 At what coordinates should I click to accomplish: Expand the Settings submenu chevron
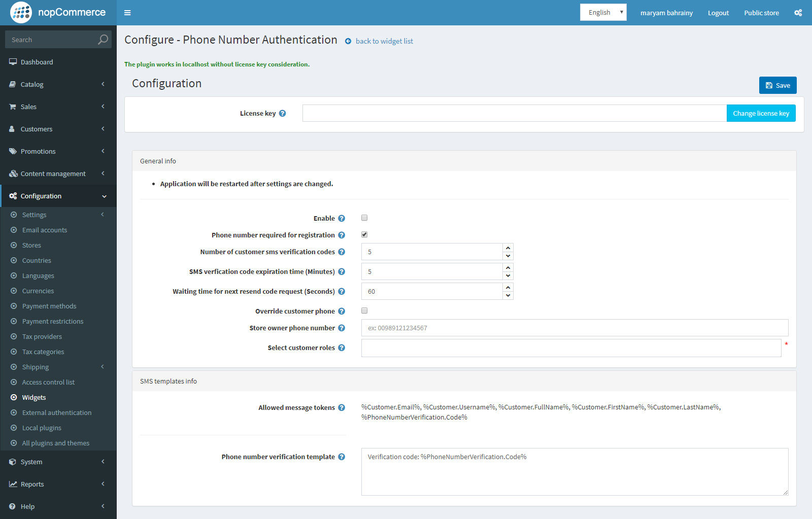[x=103, y=215]
